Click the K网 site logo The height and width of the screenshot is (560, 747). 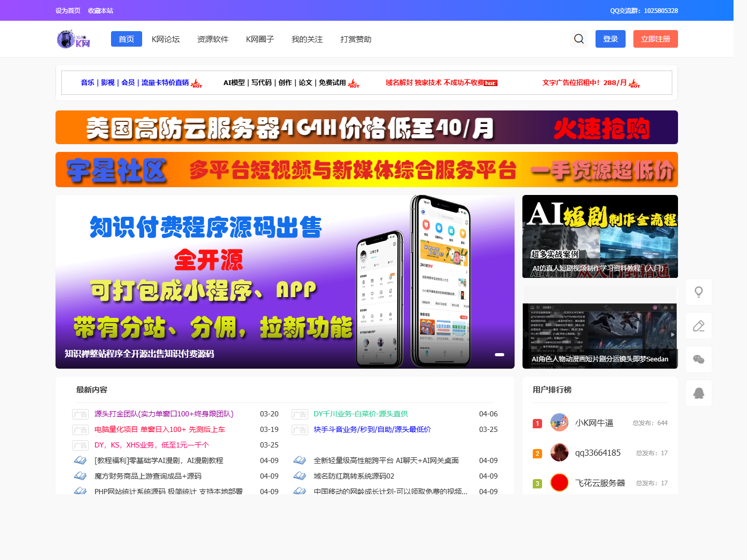click(73, 39)
